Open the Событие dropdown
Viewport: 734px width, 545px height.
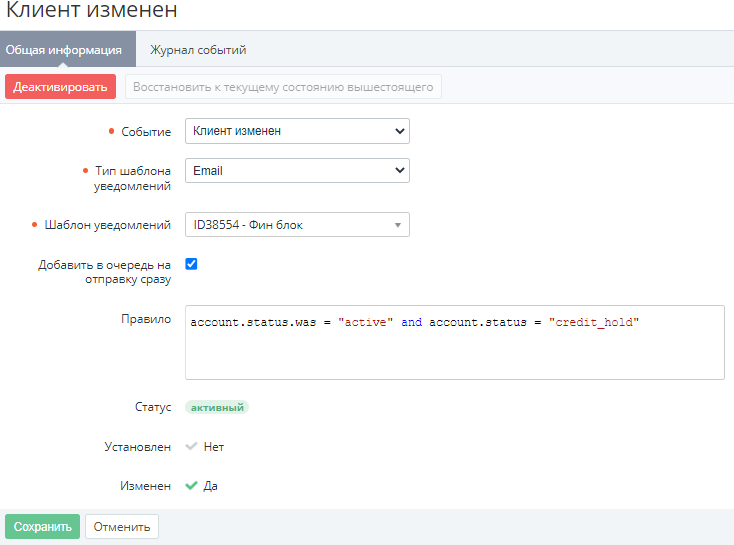pos(297,131)
